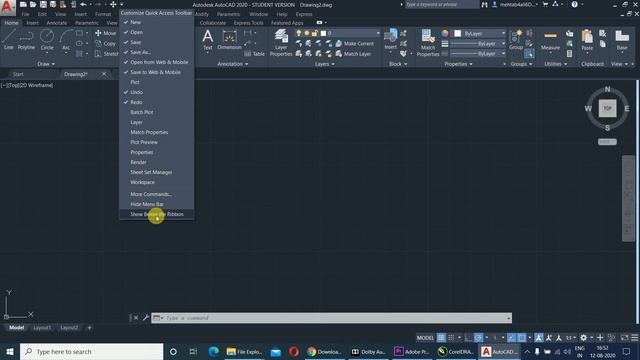Select the Line tool
This screenshot has width=640, height=360.
coord(9,39)
